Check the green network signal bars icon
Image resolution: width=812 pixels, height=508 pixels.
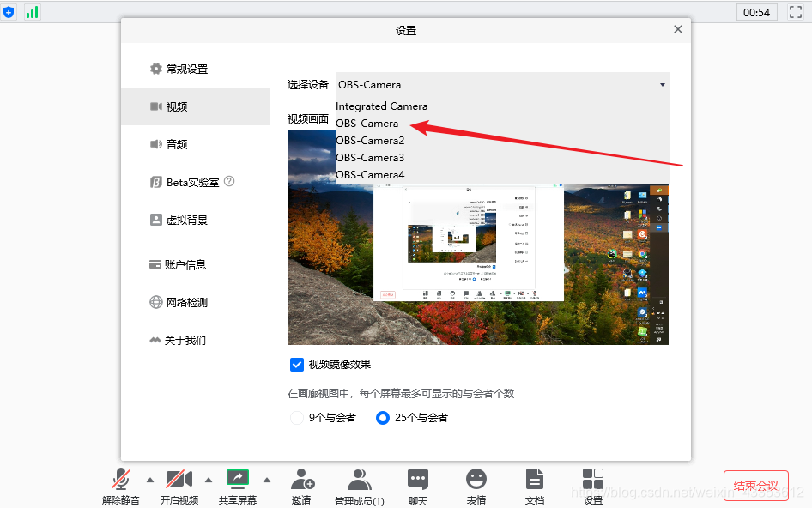click(32, 12)
